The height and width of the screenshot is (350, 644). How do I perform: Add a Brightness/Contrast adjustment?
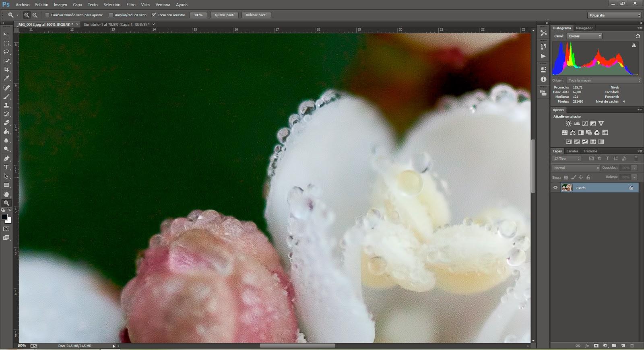click(x=568, y=124)
